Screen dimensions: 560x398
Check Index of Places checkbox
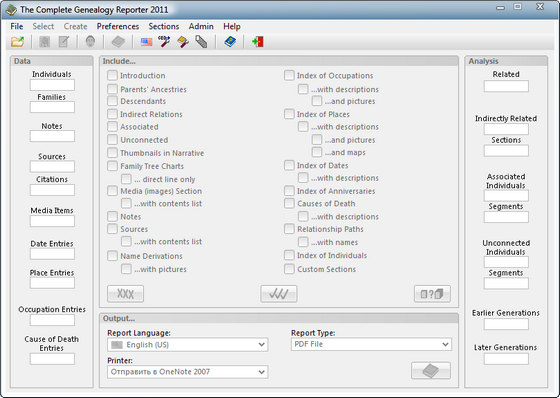coord(289,114)
